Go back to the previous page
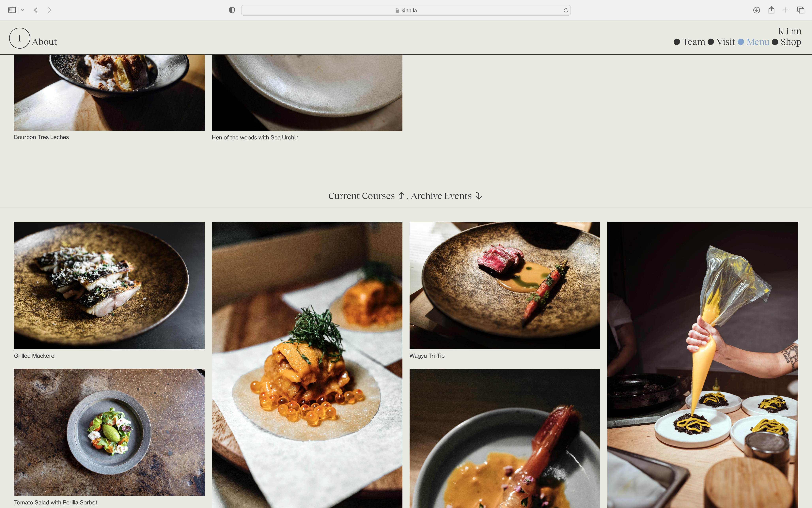 pos(36,10)
